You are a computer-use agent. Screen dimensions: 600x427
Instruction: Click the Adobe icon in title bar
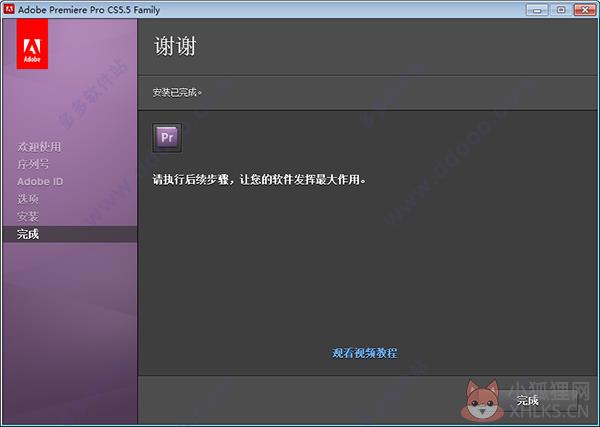[8, 9]
